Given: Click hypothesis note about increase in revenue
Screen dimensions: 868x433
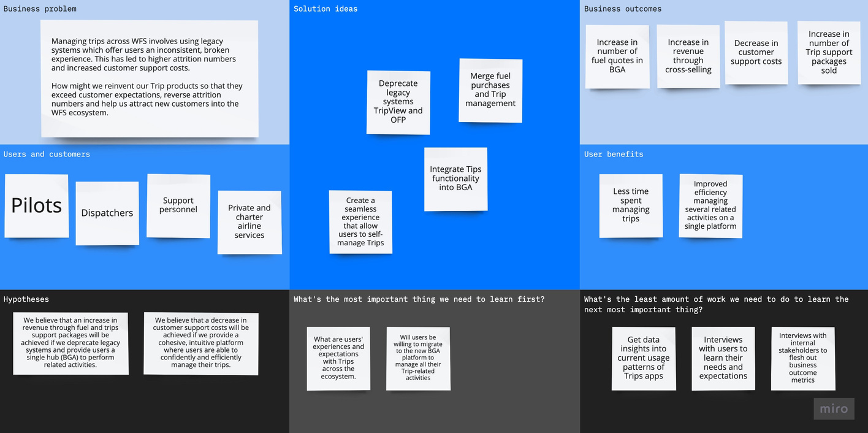Looking at the screenshot, I should (71, 343).
